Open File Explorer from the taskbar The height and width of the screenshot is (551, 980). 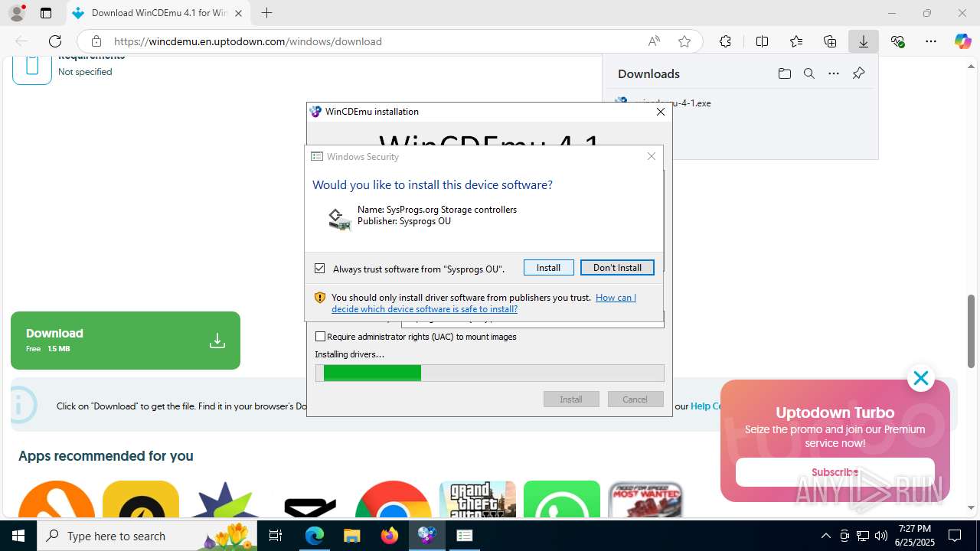pyautogui.click(x=352, y=536)
